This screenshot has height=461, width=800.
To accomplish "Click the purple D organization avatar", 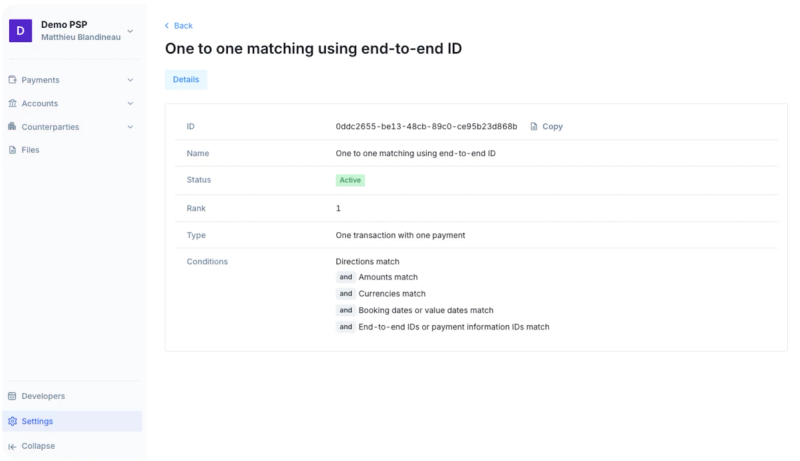I will 20,31.
